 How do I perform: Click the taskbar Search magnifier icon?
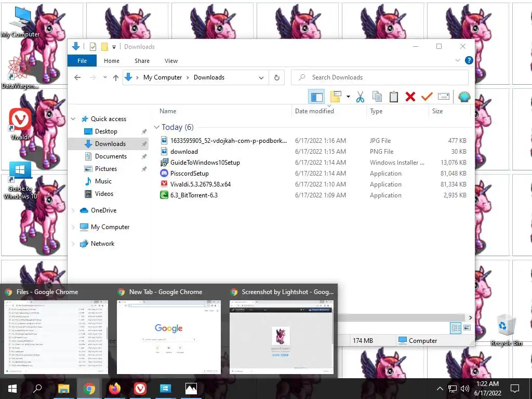(37, 389)
